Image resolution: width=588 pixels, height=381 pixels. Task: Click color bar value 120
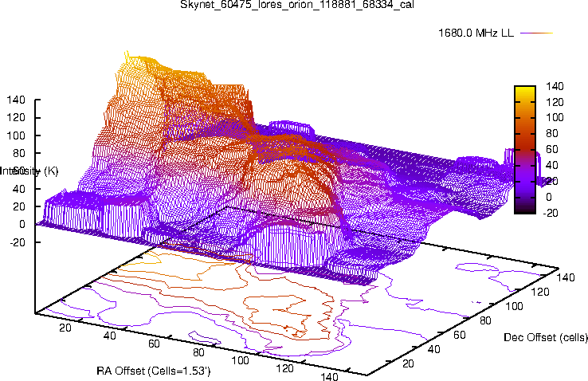click(x=555, y=102)
